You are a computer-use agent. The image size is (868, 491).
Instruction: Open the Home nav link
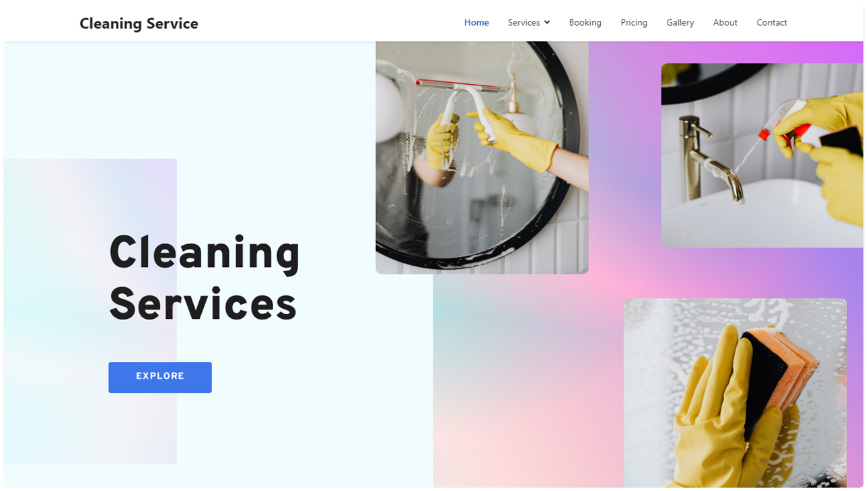tap(476, 22)
